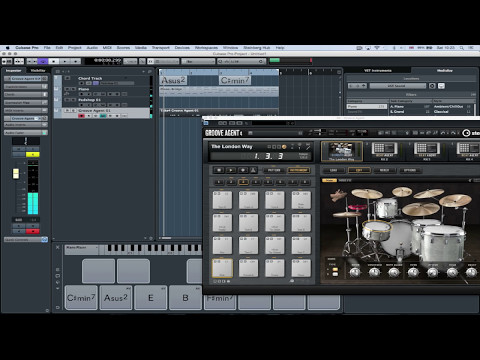The image size is (480, 360).
Task: Open the VST Sound location dropdown in MediaBay
Action: pos(397,86)
